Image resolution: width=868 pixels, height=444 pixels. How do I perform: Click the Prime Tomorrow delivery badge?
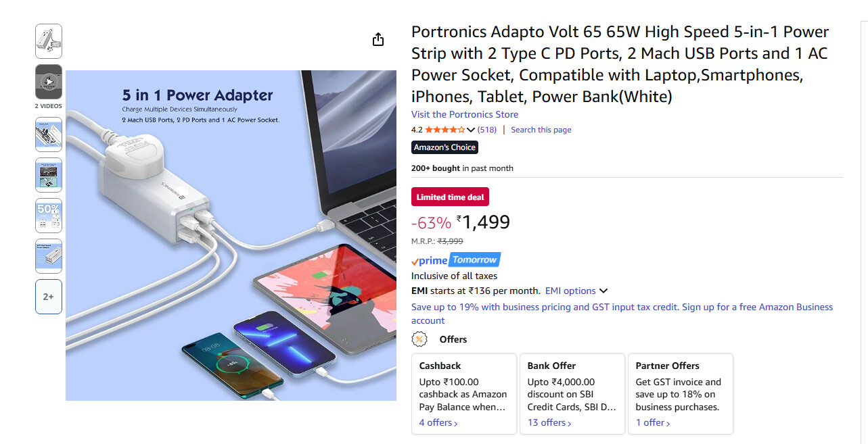click(455, 260)
